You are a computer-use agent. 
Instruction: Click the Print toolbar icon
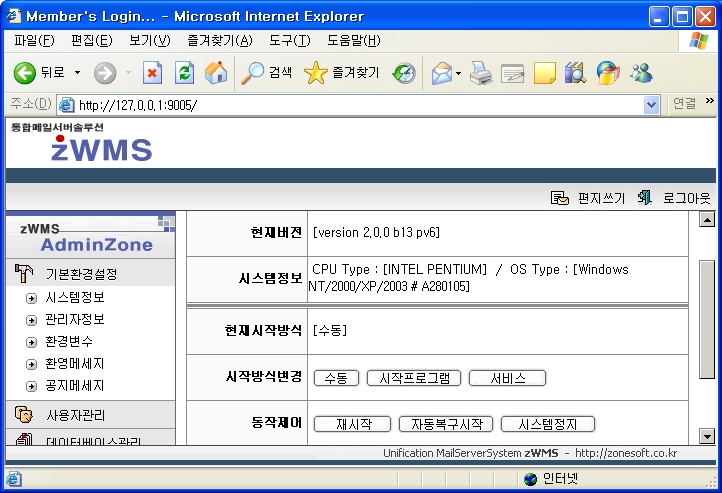point(481,72)
